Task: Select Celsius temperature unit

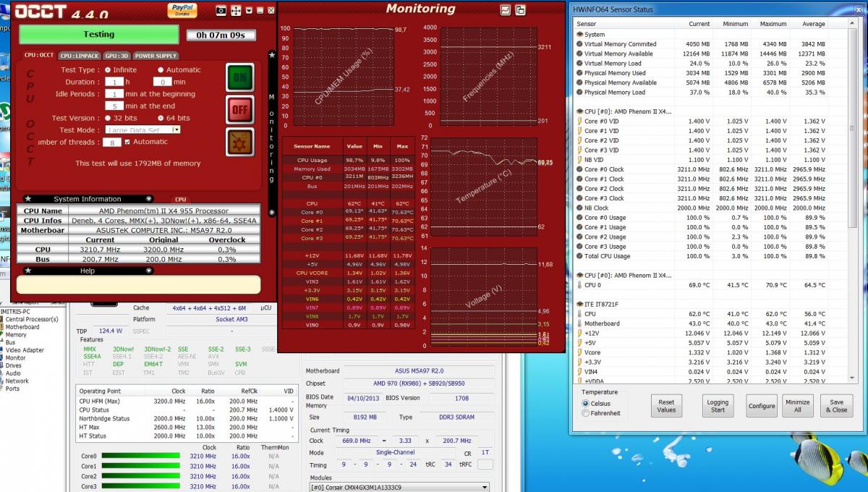Action: coord(585,404)
